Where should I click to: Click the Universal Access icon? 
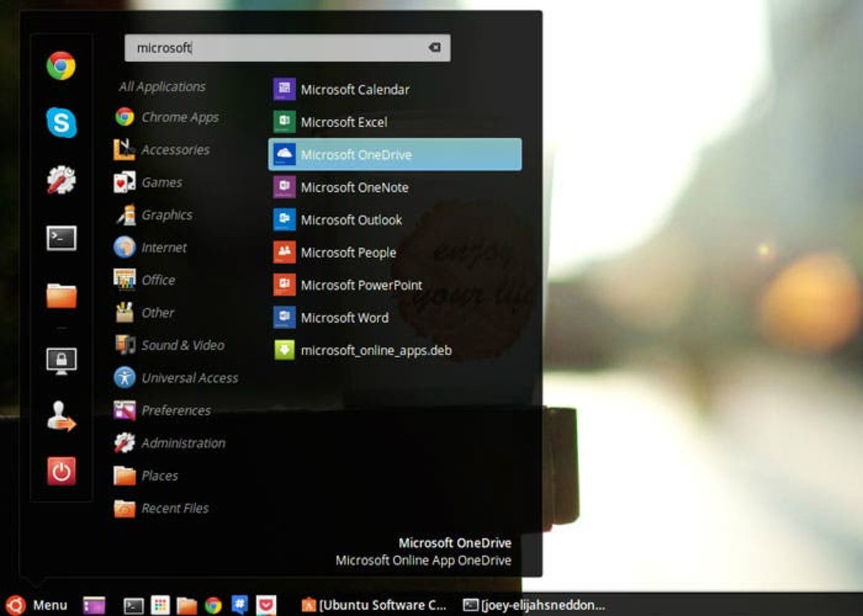click(x=124, y=377)
